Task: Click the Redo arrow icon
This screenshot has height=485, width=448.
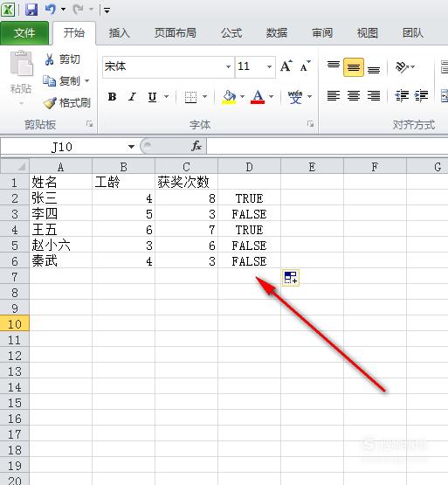Action: coord(79,10)
